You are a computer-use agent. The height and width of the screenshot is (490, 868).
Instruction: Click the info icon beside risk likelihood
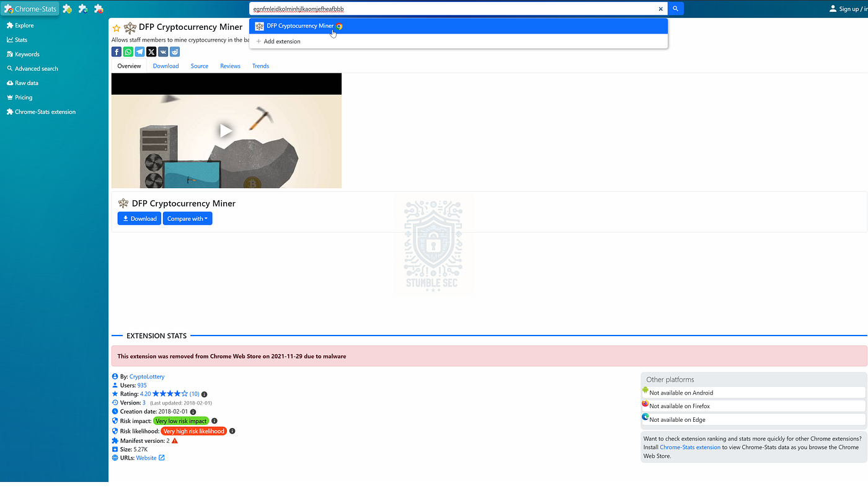[x=232, y=431]
